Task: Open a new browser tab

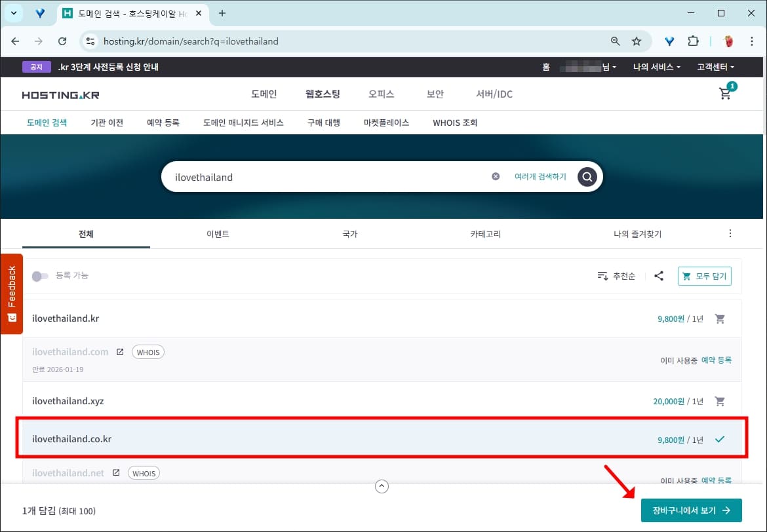Action: pyautogui.click(x=222, y=13)
